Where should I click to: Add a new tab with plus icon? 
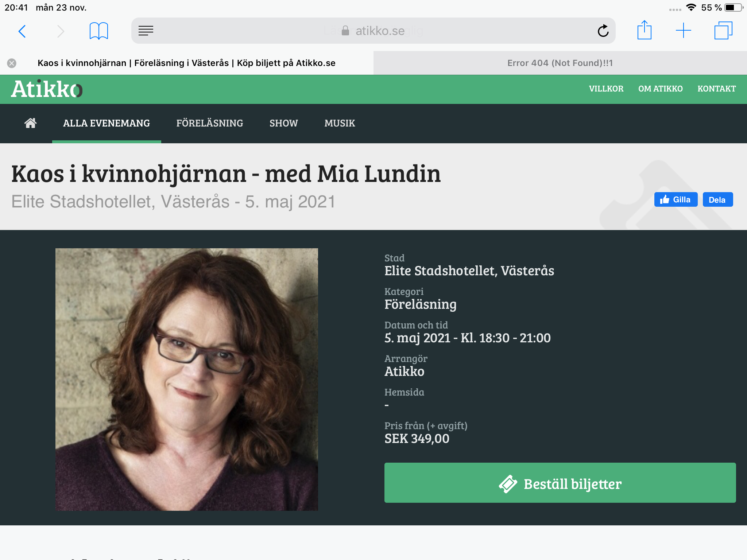click(684, 31)
